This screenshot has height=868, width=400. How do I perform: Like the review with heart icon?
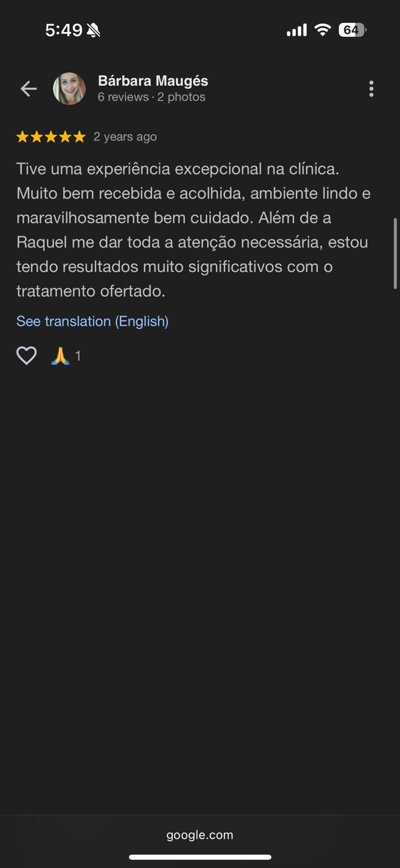(27, 355)
